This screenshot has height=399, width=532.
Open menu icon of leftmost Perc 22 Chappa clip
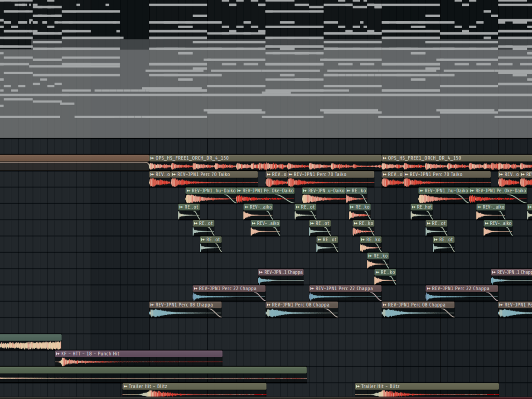[x=196, y=288]
